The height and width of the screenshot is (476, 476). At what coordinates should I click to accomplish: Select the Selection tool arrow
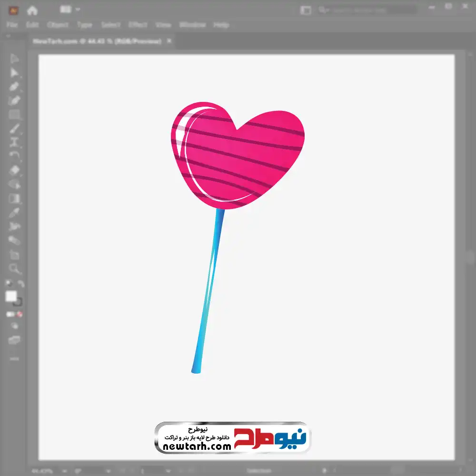pyautogui.click(x=14, y=59)
